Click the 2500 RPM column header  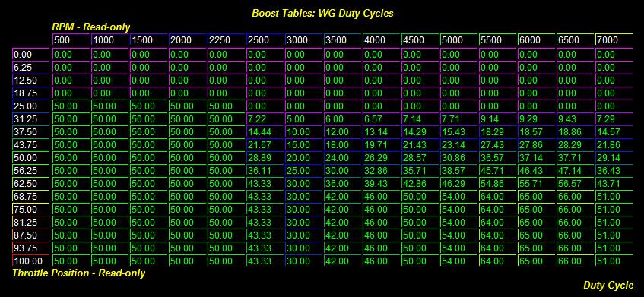265,39
